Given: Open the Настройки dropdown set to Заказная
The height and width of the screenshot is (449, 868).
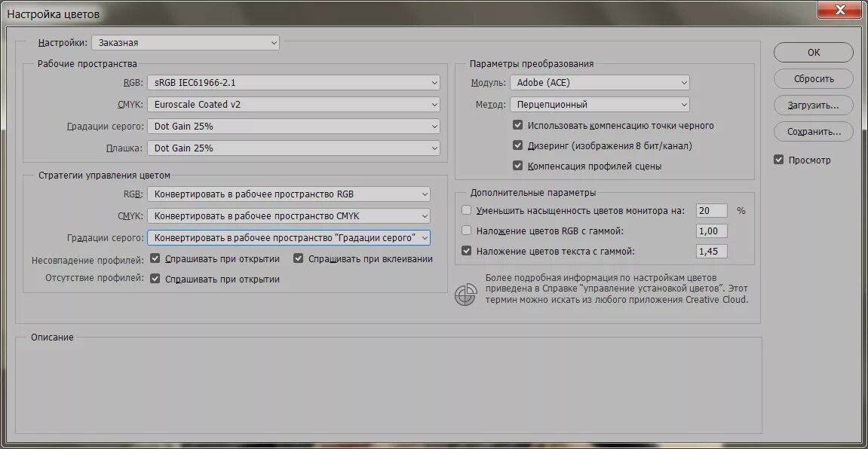Looking at the screenshot, I should coord(186,43).
